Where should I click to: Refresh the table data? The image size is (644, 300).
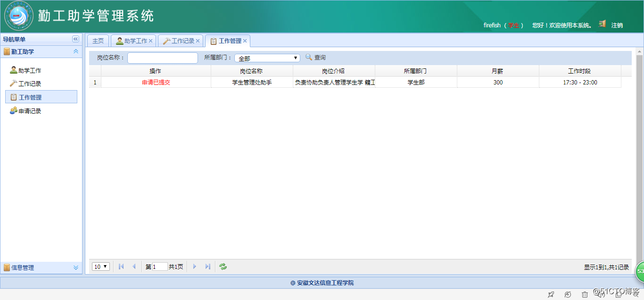tap(223, 267)
